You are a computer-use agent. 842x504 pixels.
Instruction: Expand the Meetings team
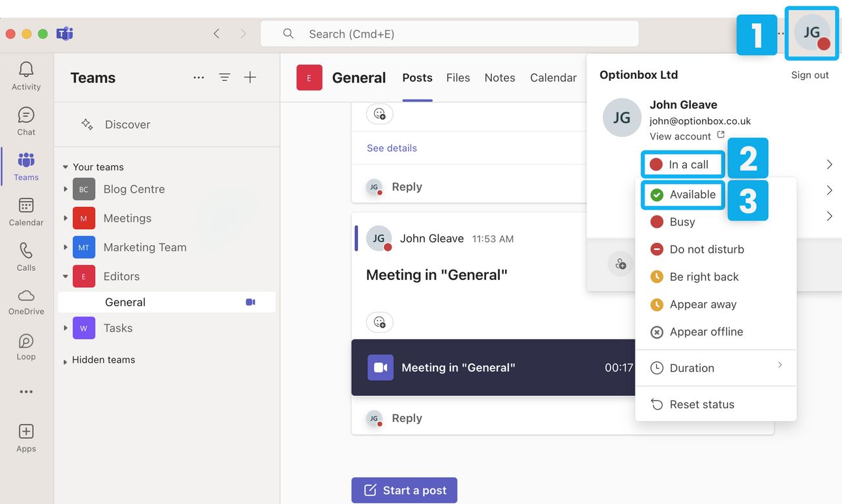(x=65, y=218)
